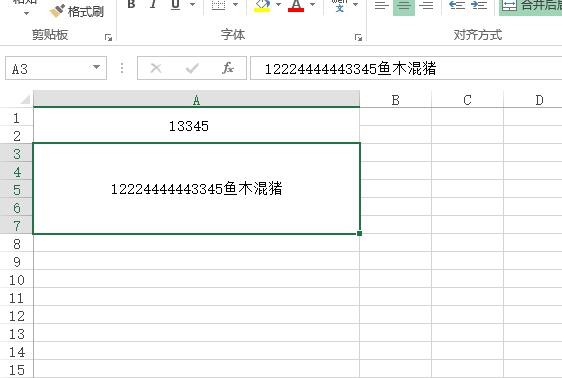
Task: Click the fill handle of merged cell A3
Action: [x=359, y=233]
